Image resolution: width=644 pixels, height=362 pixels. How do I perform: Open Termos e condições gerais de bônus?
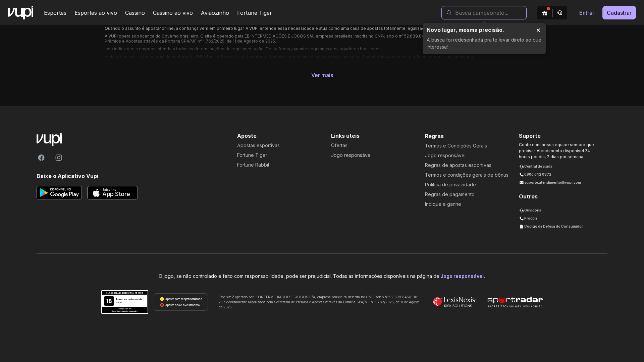[x=467, y=175]
